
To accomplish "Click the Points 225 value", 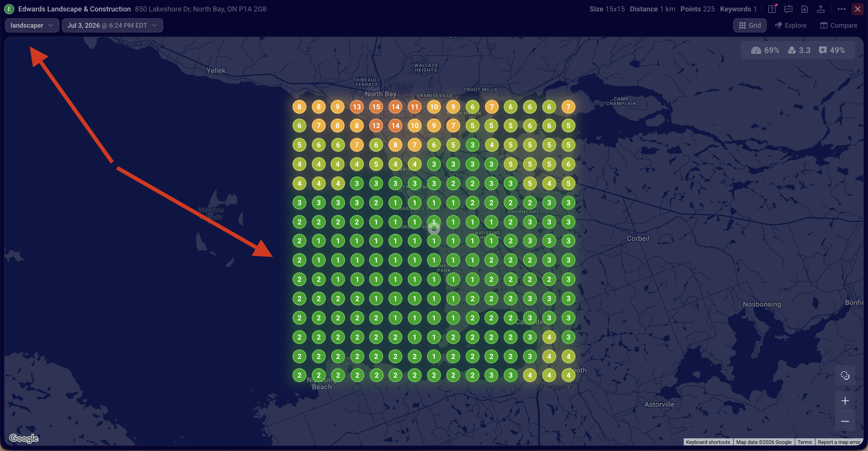I will pos(697,9).
